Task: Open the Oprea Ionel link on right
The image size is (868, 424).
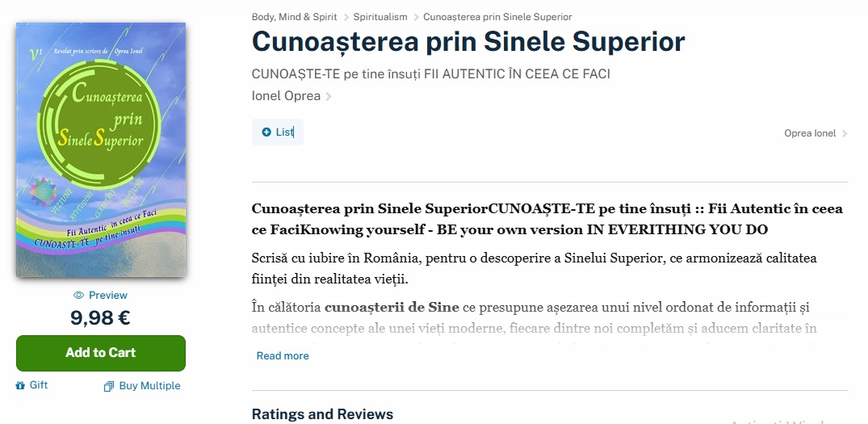Action: click(x=810, y=134)
